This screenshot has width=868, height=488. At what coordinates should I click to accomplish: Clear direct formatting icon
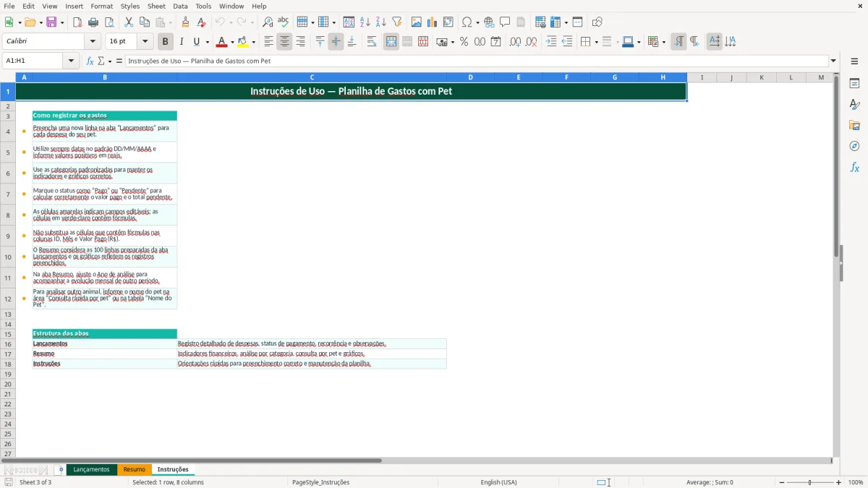[x=202, y=22]
